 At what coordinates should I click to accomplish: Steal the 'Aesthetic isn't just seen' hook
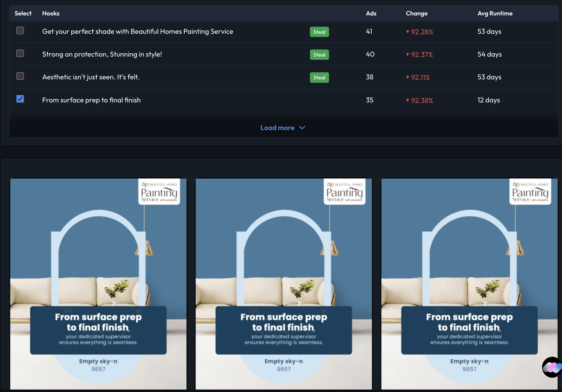point(319,77)
